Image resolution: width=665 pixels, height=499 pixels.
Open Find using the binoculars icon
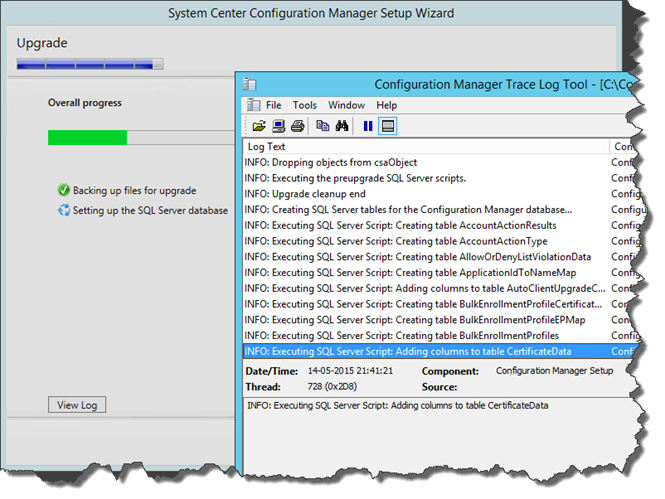pyautogui.click(x=342, y=126)
